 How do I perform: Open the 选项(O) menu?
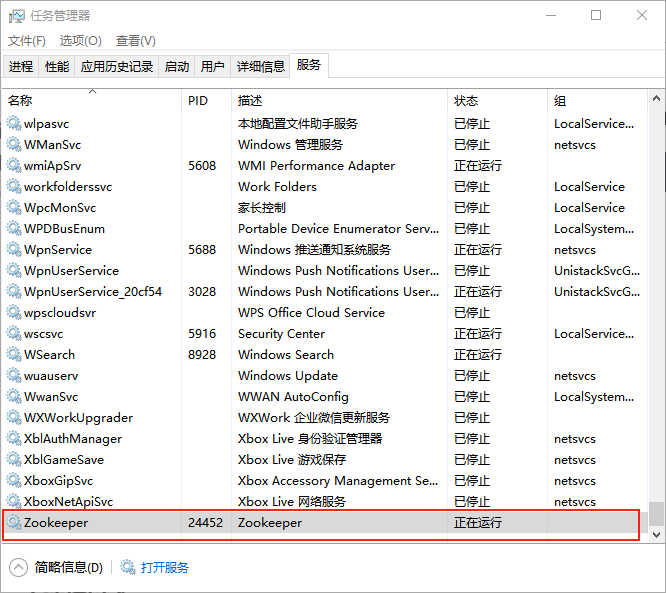pos(80,41)
